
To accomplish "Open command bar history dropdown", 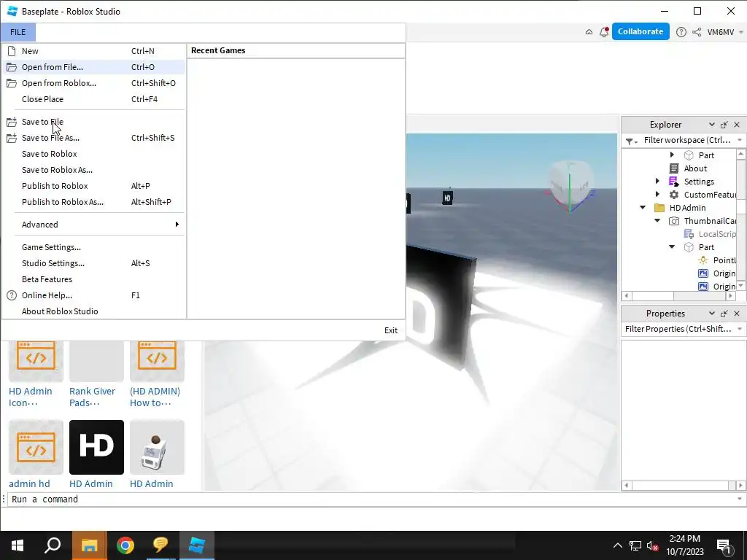I will pyautogui.click(x=740, y=499).
